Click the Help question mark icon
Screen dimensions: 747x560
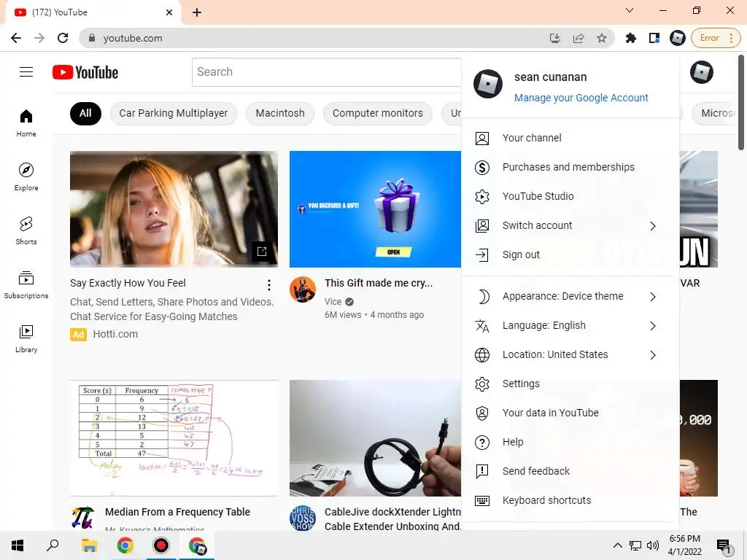[x=482, y=443]
